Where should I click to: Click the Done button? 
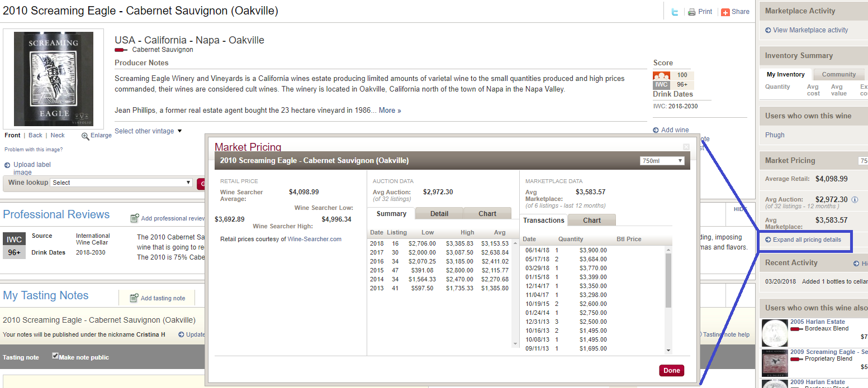click(672, 370)
